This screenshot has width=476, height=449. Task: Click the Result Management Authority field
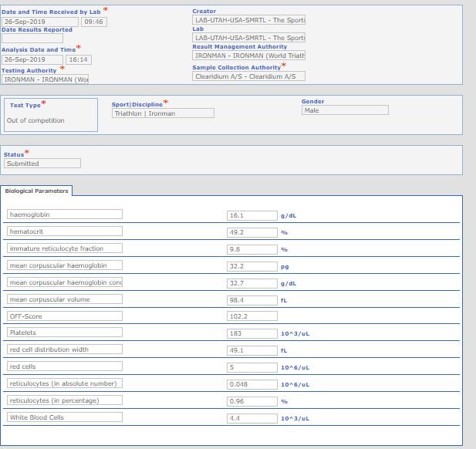248,56
